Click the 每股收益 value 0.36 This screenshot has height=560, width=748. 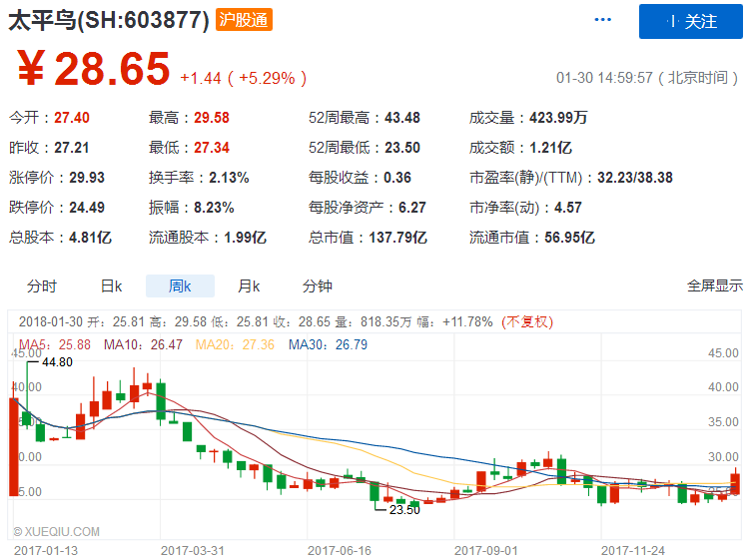click(397, 178)
